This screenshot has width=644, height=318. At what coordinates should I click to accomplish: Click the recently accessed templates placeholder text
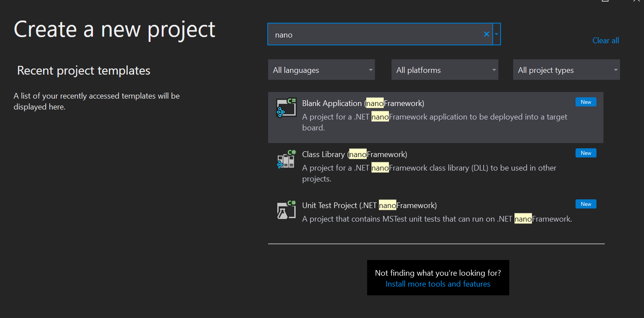point(97,101)
